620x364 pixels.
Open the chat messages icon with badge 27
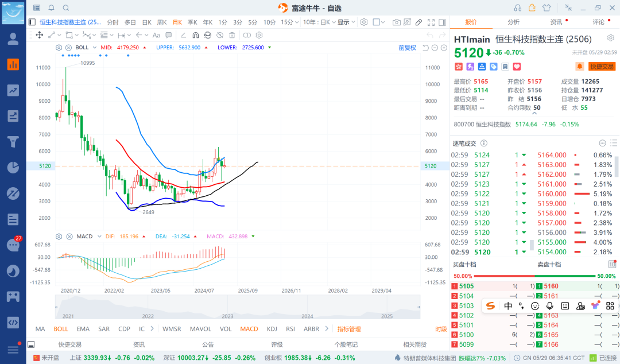click(13, 245)
